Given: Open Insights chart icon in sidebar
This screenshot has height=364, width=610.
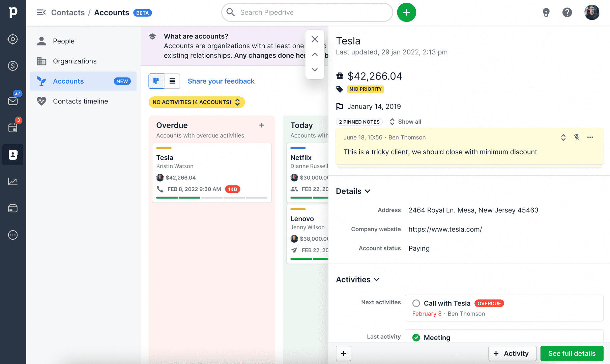Looking at the screenshot, I should [x=13, y=182].
